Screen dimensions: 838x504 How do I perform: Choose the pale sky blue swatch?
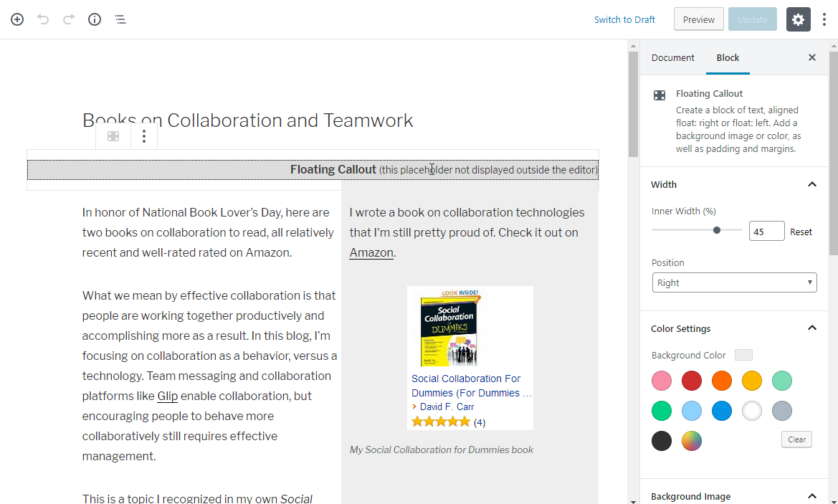(692, 411)
